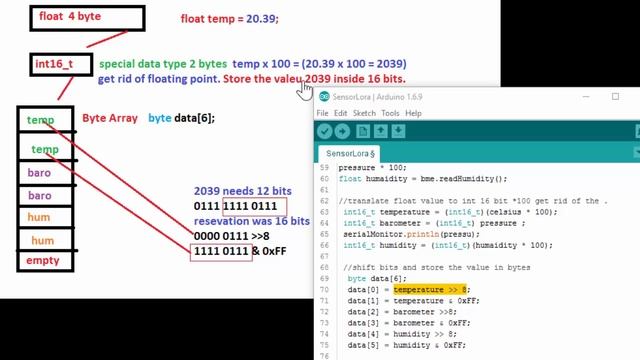Click line number 70 in the gutter

324,289
